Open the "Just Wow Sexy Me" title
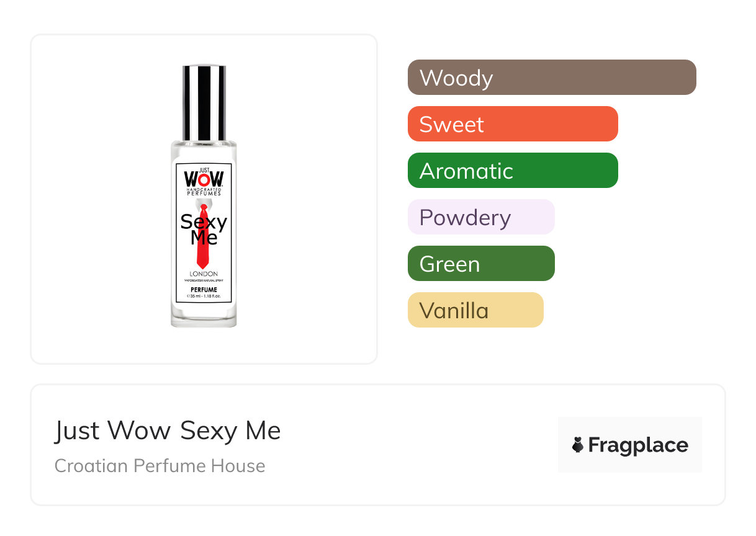 click(168, 431)
